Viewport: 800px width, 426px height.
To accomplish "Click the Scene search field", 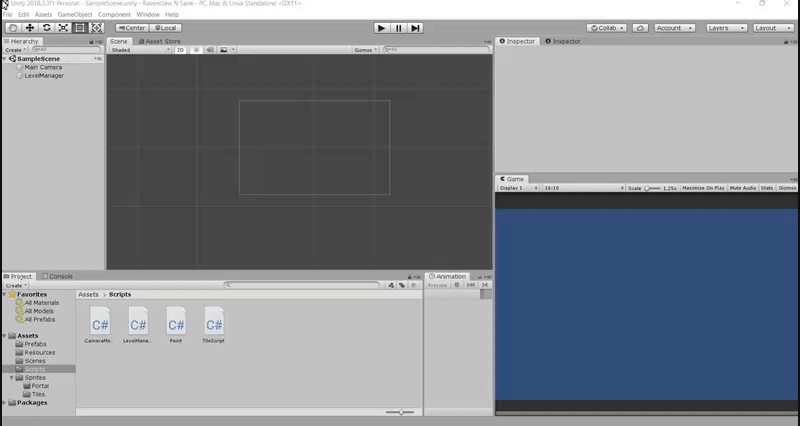I will (436, 50).
